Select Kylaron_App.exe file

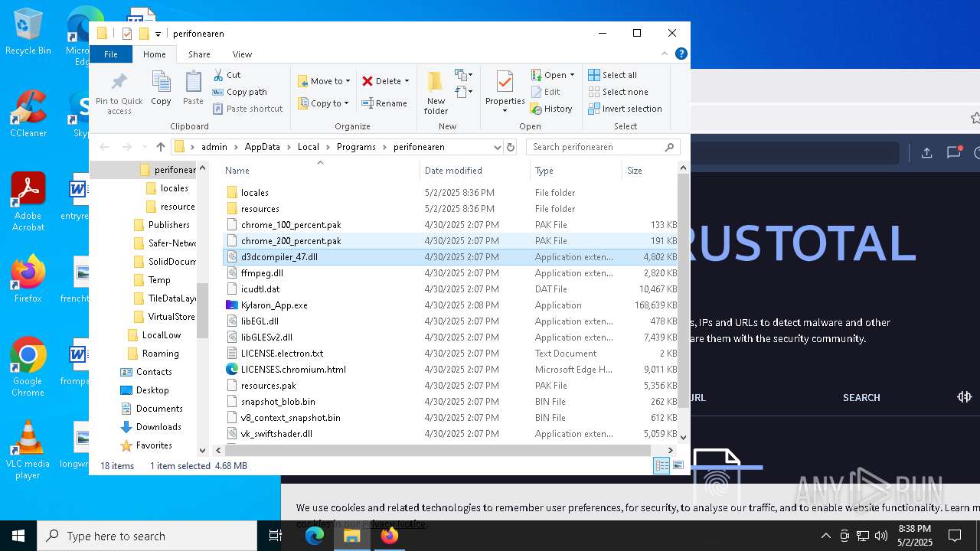point(451,305)
